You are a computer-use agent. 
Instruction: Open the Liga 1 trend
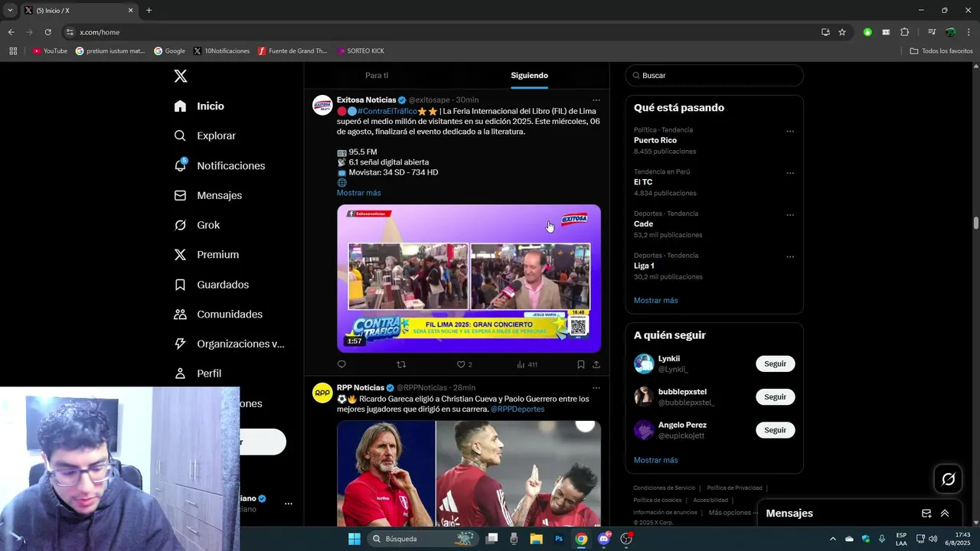click(x=644, y=266)
